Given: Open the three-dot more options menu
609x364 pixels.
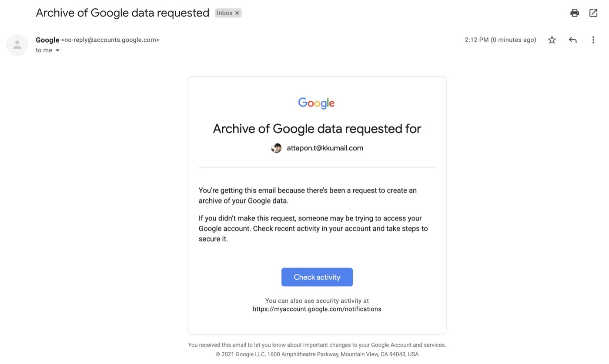Looking at the screenshot, I should pyautogui.click(x=593, y=40).
